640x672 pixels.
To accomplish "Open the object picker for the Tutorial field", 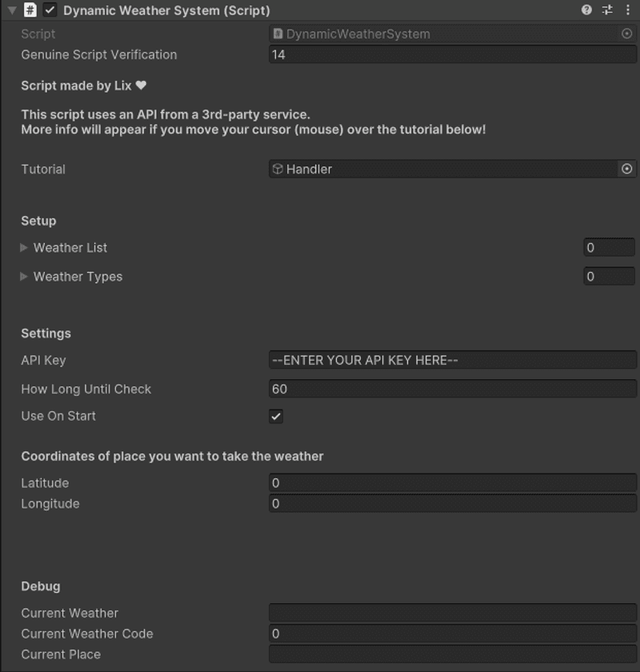I will pyautogui.click(x=629, y=169).
